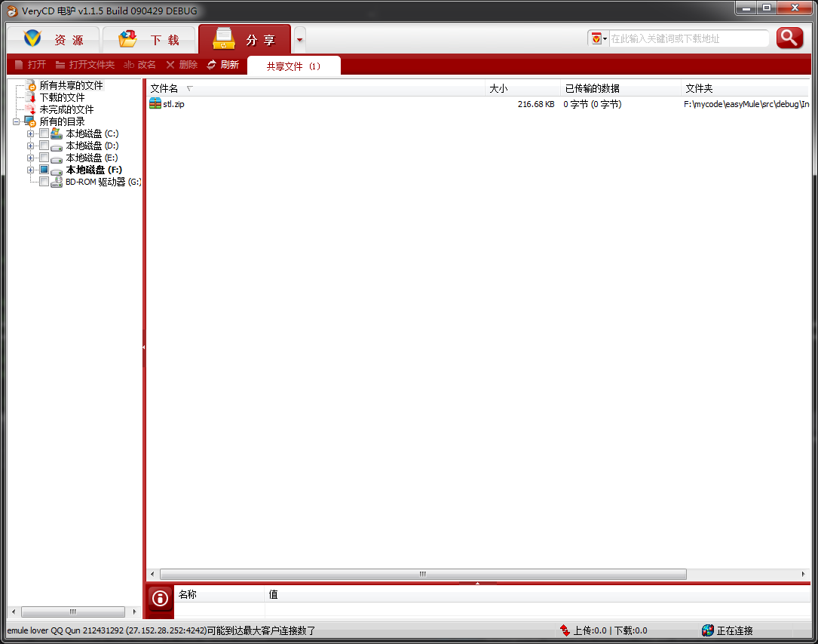Click the 本地磁盘 (D:) drive icon

tap(57, 146)
